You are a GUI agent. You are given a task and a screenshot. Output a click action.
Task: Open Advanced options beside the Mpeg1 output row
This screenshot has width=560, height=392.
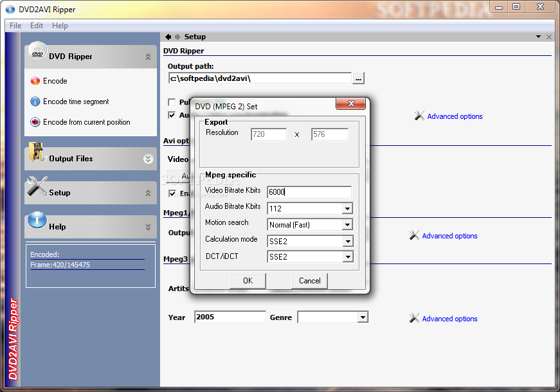click(x=449, y=236)
